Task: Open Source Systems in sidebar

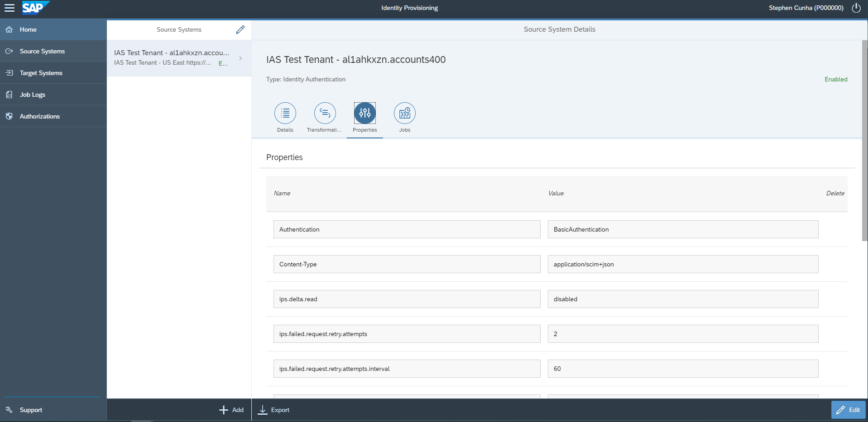Action: tap(53, 51)
